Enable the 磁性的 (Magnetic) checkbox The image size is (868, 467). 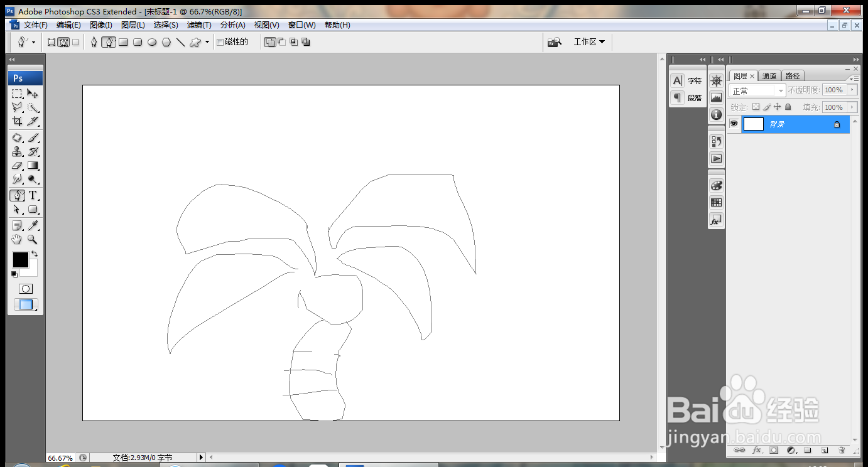click(x=220, y=42)
